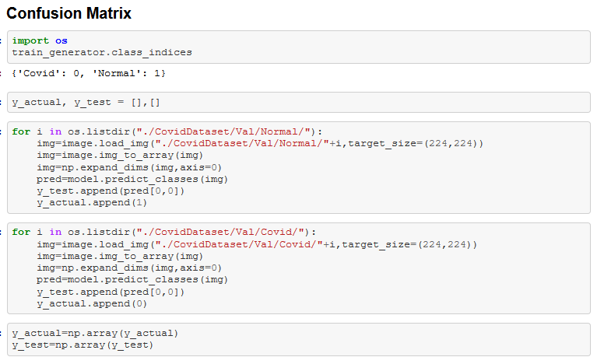Screen dimensions: 604x364
Task: Click the prompt beside the class indices output
Action: coord(2,72)
